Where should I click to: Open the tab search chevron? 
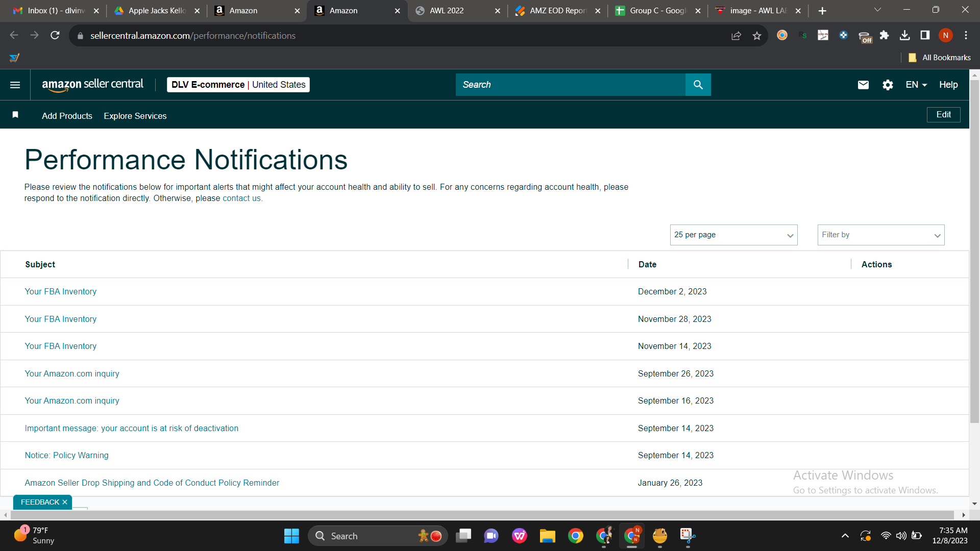(x=877, y=10)
